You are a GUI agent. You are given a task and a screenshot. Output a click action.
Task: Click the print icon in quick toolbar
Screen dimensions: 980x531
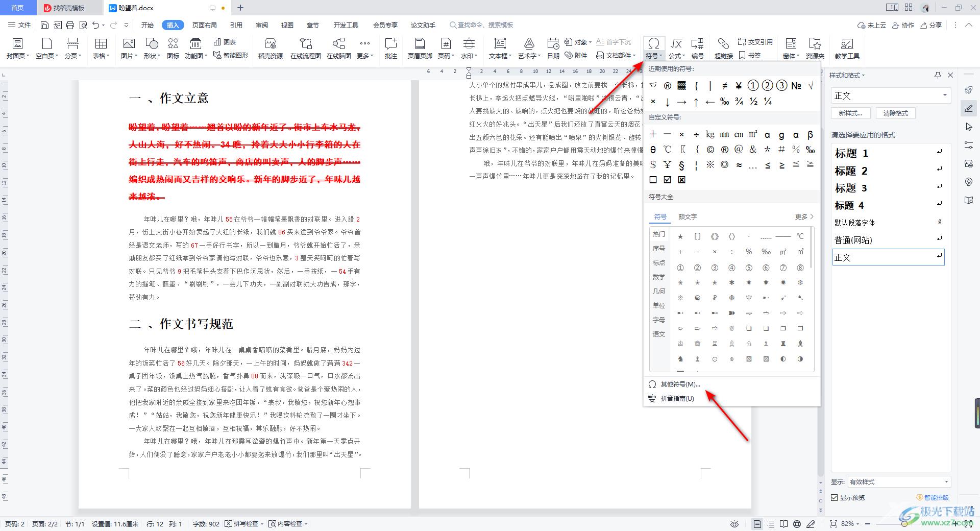(70, 25)
